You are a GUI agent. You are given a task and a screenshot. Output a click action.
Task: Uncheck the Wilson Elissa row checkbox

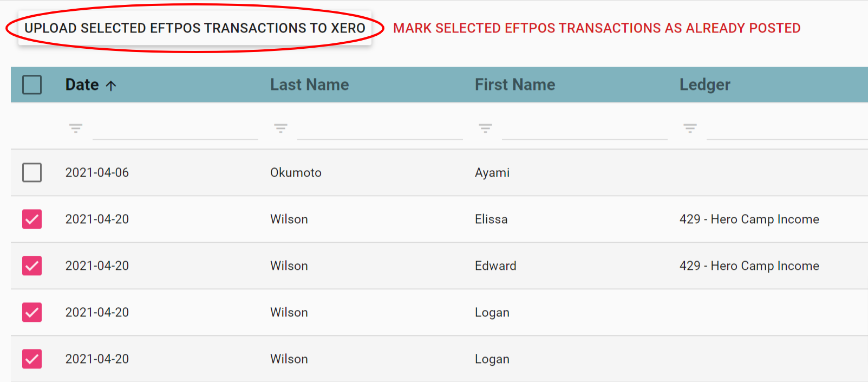pos(32,219)
